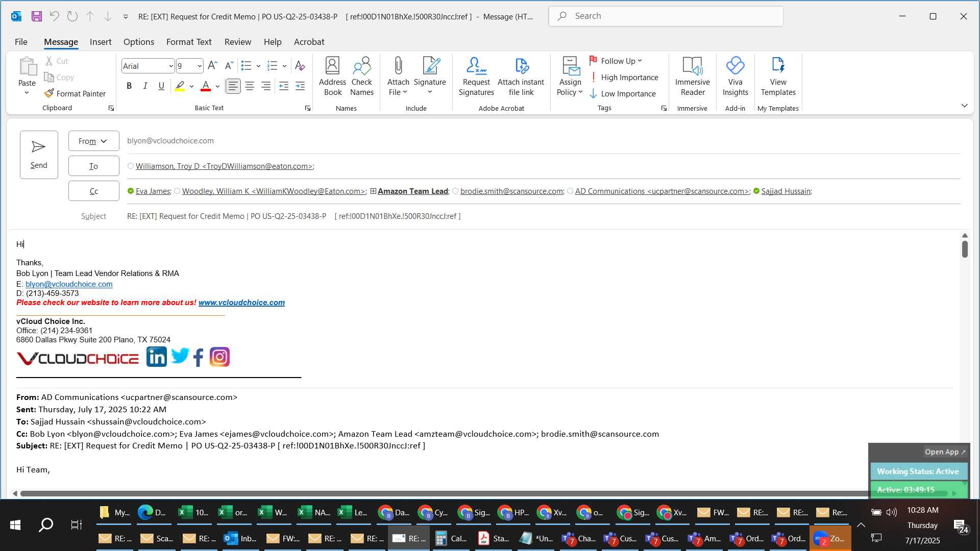Click Check Names icon
980x551 pixels.
coord(362,77)
